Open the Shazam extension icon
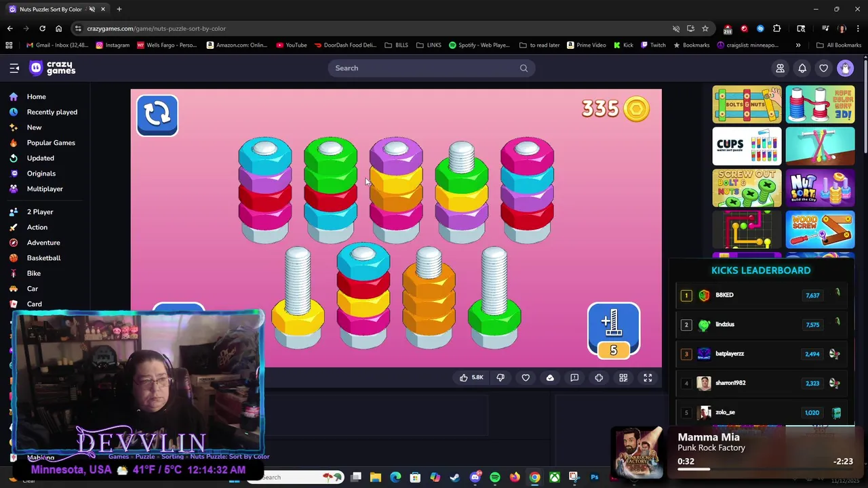 point(760,28)
